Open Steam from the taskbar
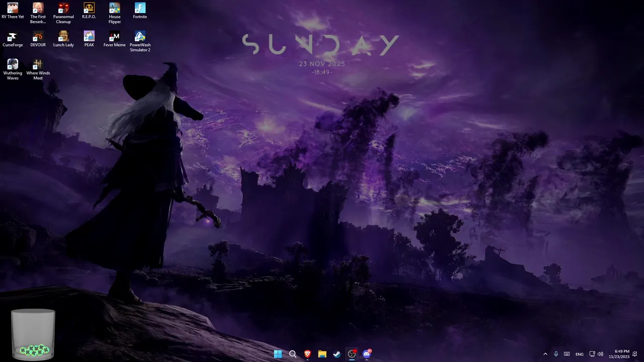This screenshot has width=644, height=362. [337, 354]
